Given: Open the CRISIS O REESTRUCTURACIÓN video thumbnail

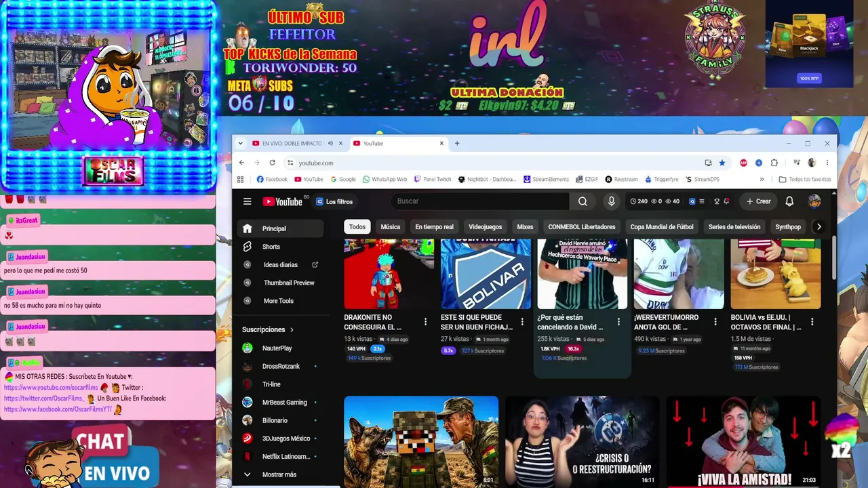Looking at the screenshot, I should click(x=583, y=442).
